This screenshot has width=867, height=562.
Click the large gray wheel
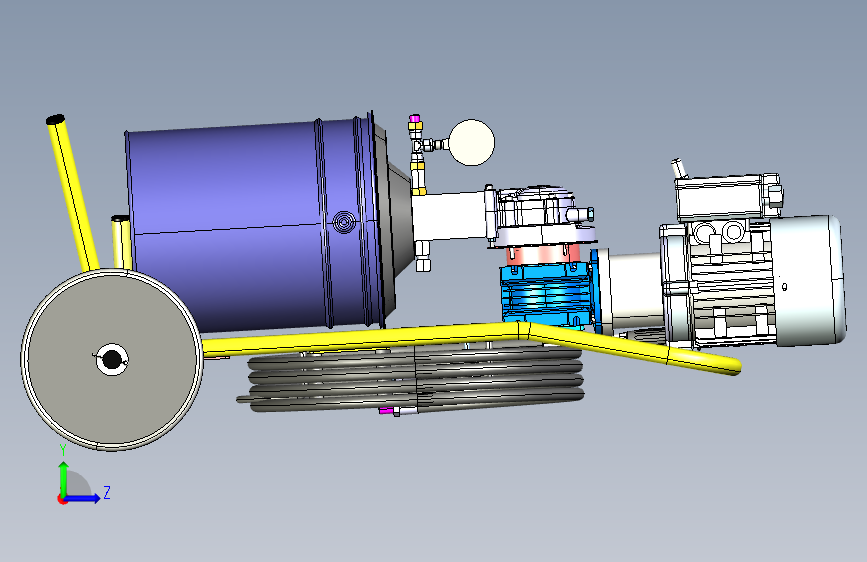[x=112, y=360]
